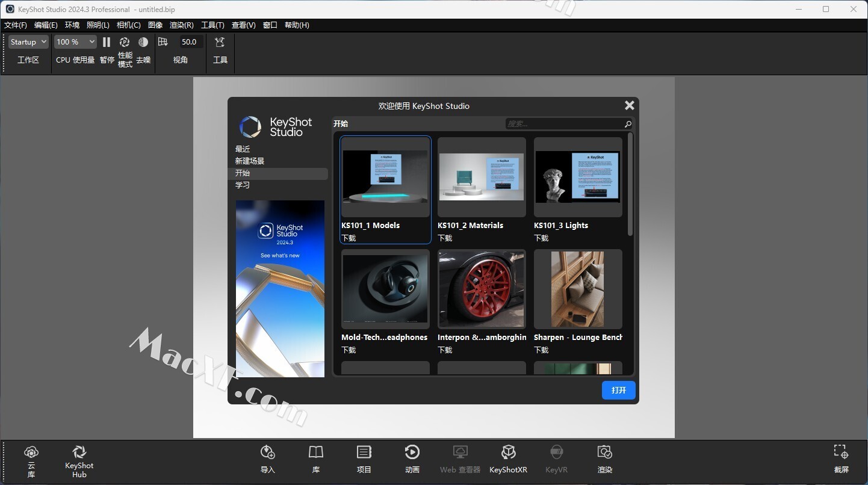Open the Startup workspace dropdown

coord(28,42)
